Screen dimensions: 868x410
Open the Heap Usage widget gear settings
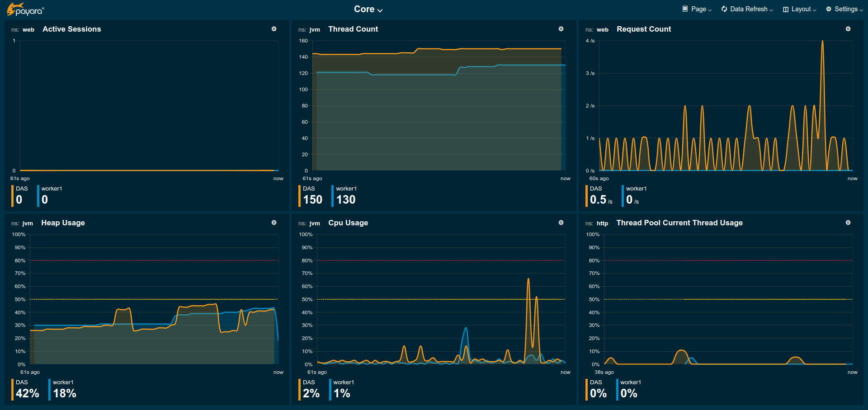[274, 223]
